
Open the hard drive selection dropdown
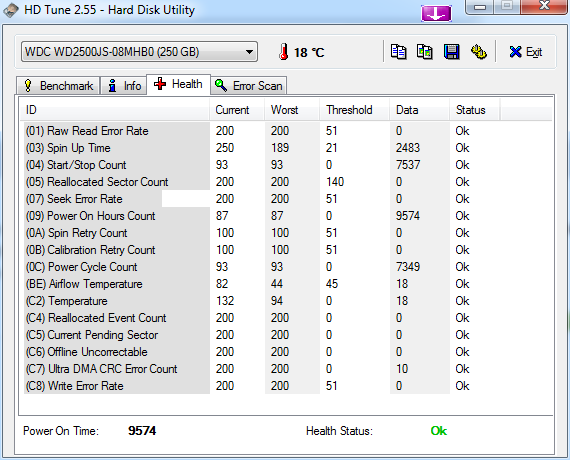[139, 52]
